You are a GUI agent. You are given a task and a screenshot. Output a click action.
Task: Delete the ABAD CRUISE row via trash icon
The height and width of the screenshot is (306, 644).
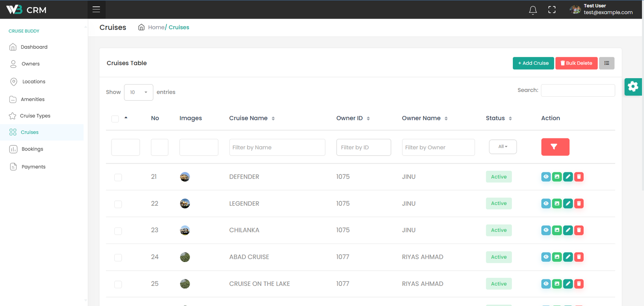(579, 257)
